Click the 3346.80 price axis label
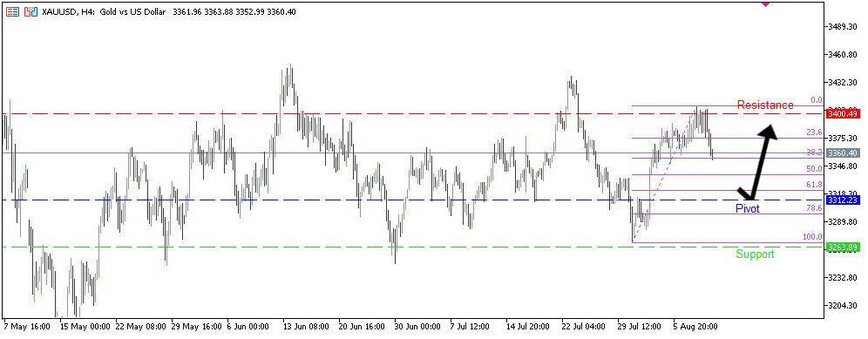Screen dimensions: 868x339 coord(843,166)
